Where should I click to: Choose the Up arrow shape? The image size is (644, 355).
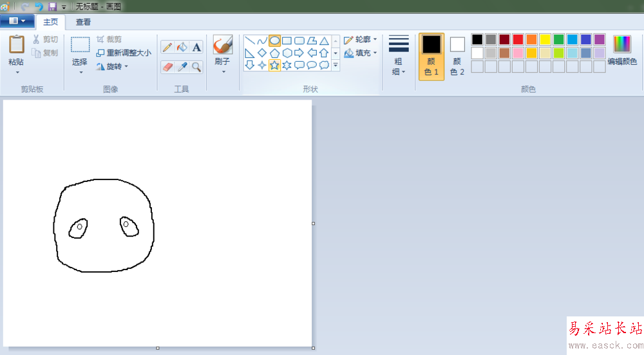pos(324,53)
